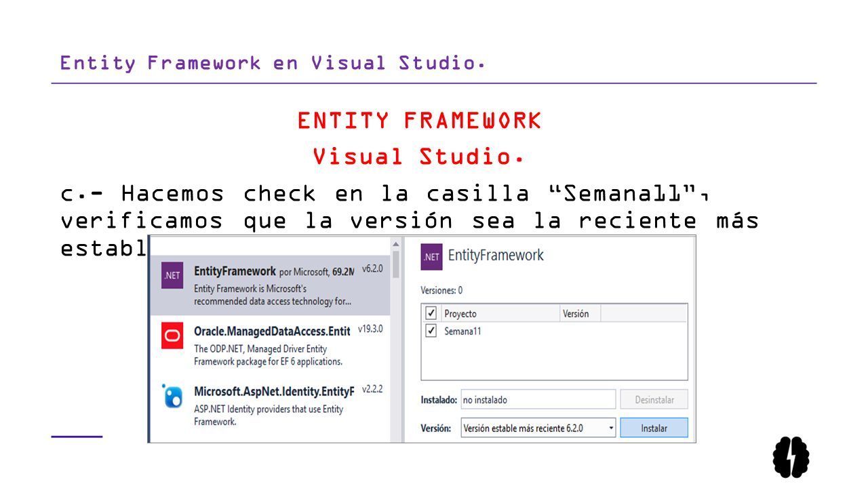Click the Microsoft.AspNet.Identity blue package icon
Image resolution: width=868 pixels, height=488 pixels.
coord(172,396)
